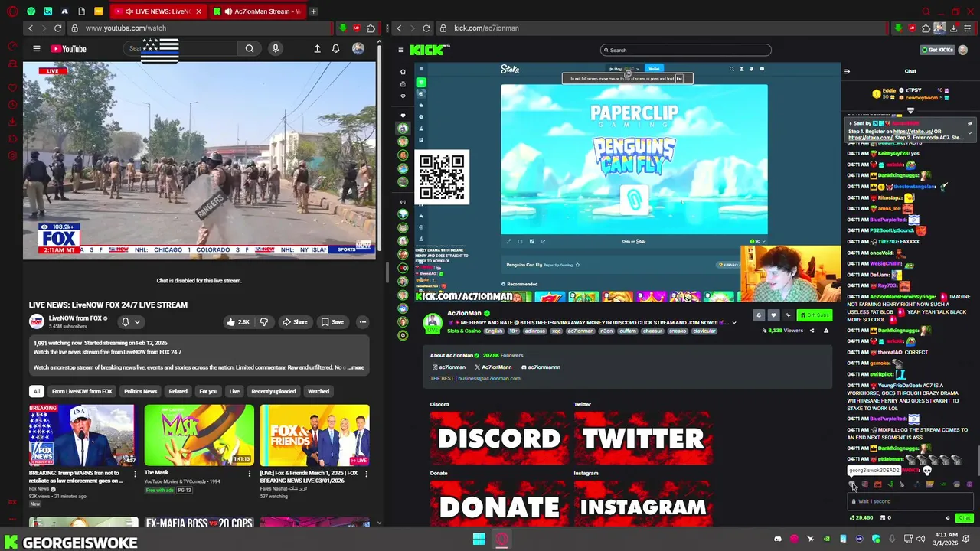Image resolution: width=980 pixels, height=551 pixels.
Task: Expand the pinned message chevron
Action: pyautogui.click(x=969, y=134)
